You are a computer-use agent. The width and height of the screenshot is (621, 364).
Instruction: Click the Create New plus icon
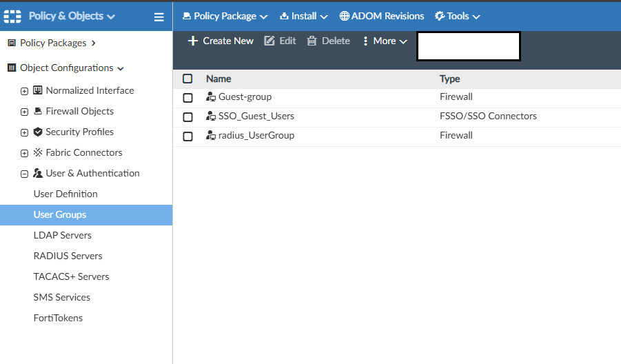point(193,41)
